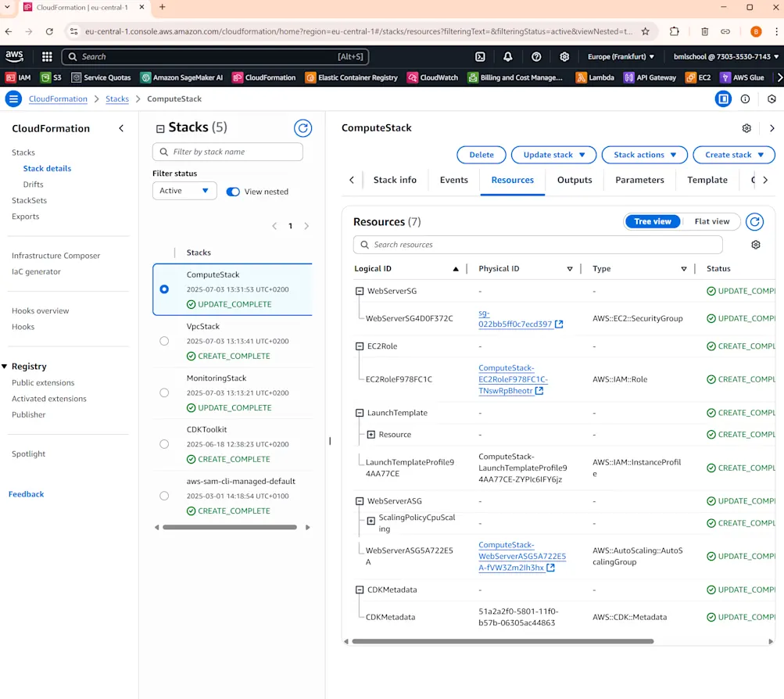Open the Resources table settings gear

[x=755, y=244]
